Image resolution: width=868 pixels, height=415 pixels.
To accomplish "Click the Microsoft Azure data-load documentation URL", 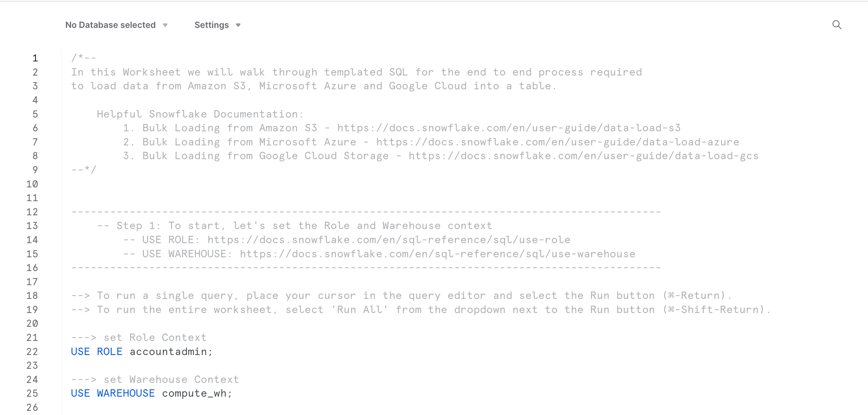I will pos(557,142).
